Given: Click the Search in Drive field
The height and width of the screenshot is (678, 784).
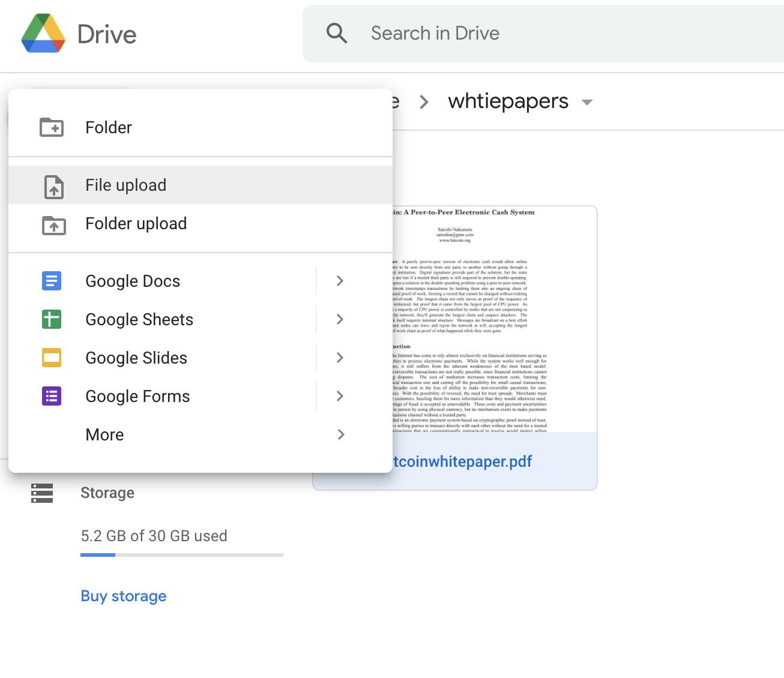Looking at the screenshot, I should click(x=543, y=34).
